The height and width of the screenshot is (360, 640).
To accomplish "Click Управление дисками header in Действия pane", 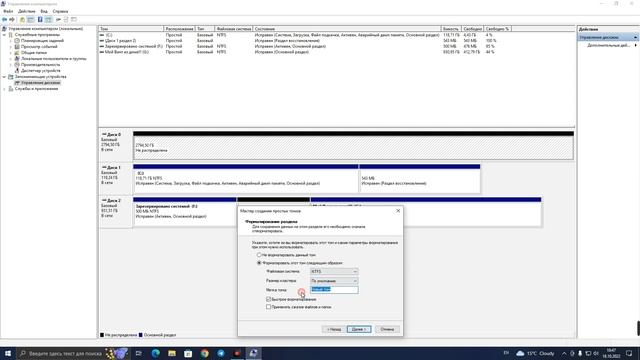I will [607, 38].
